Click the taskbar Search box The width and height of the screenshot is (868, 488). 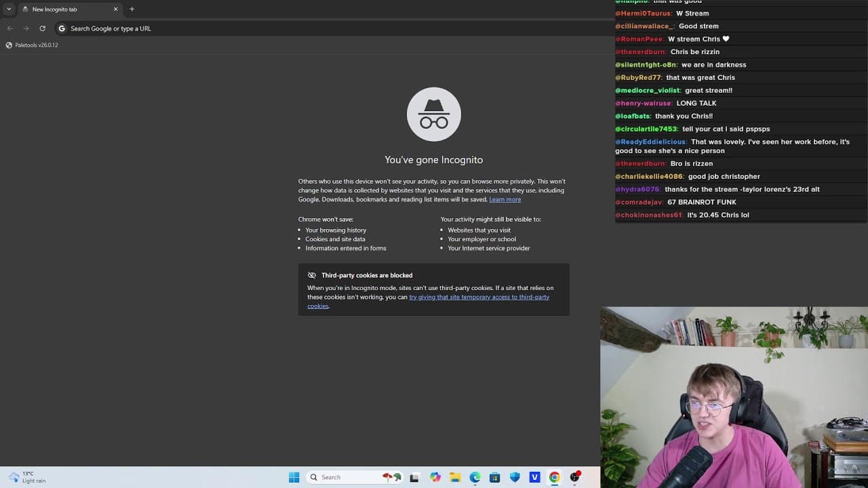click(354, 477)
